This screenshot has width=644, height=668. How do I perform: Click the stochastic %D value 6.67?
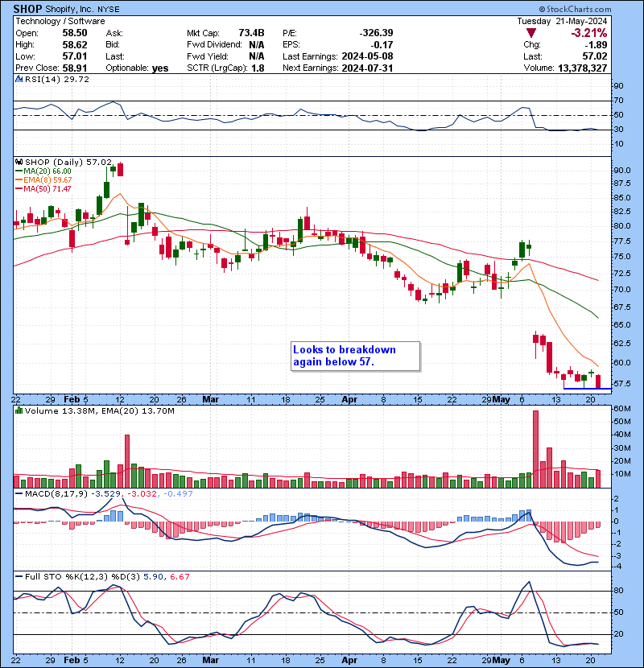[180, 577]
